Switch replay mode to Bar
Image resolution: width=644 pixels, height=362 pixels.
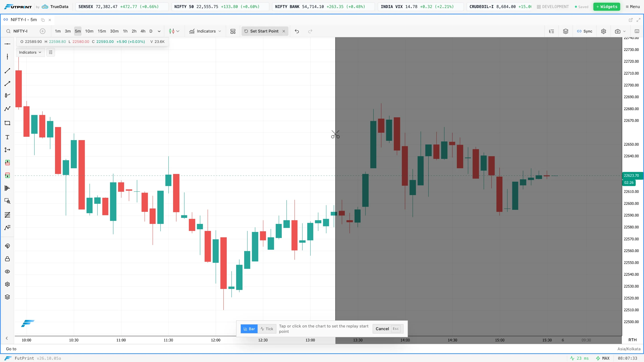coord(249,329)
